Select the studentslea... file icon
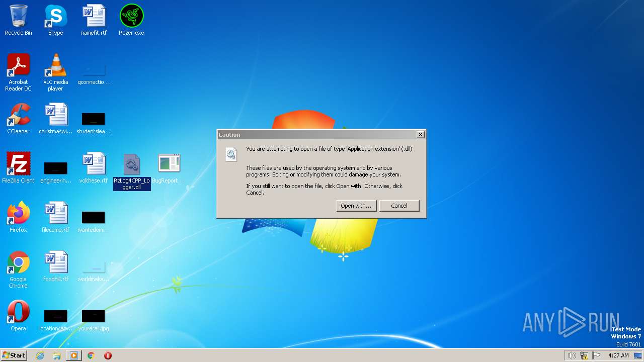The width and height of the screenshot is (644, 362). (x=94, y=119)
